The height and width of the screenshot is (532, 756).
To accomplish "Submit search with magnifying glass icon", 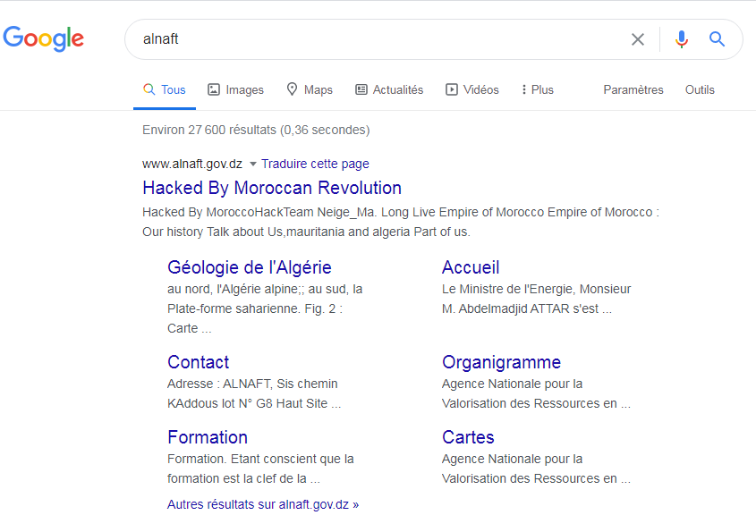I will point(717,39).
